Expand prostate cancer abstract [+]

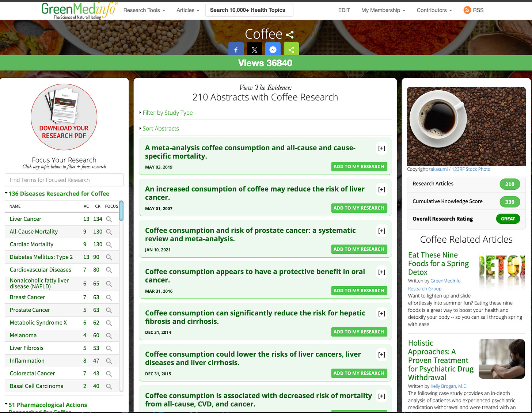382,231
